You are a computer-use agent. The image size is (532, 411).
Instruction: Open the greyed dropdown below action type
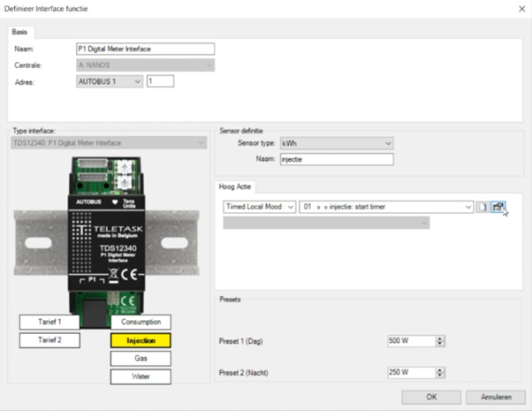tap(326, 223)
